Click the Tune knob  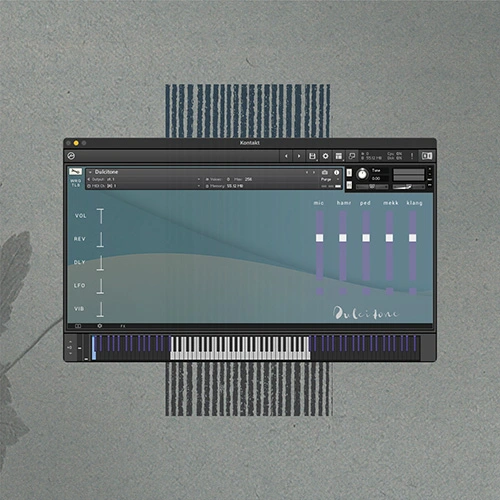(362, 174)
